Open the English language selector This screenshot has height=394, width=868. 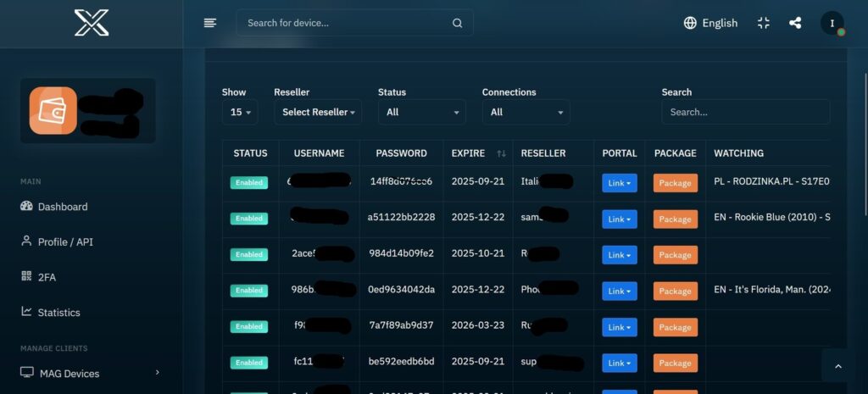coord(711,23)
